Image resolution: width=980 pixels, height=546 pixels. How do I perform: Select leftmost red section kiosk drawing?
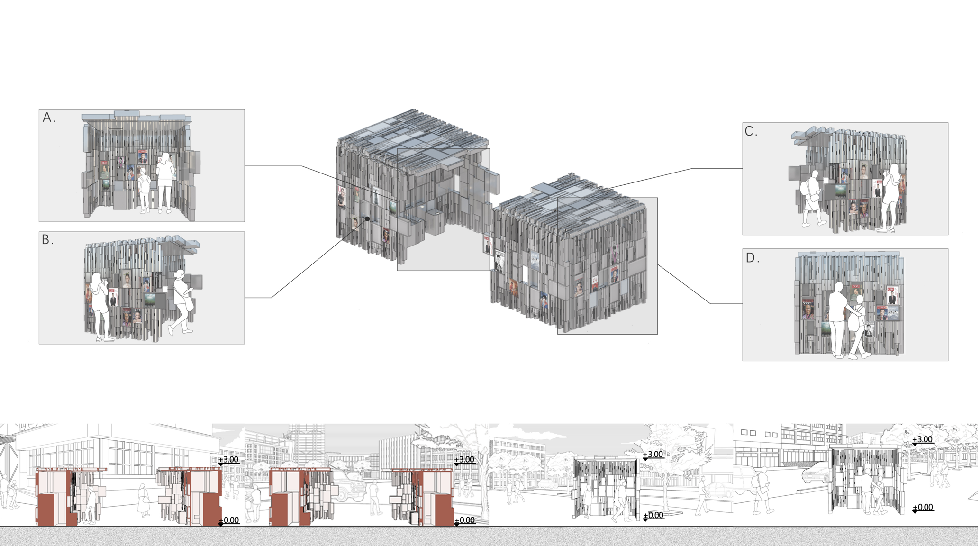point(71,497)
